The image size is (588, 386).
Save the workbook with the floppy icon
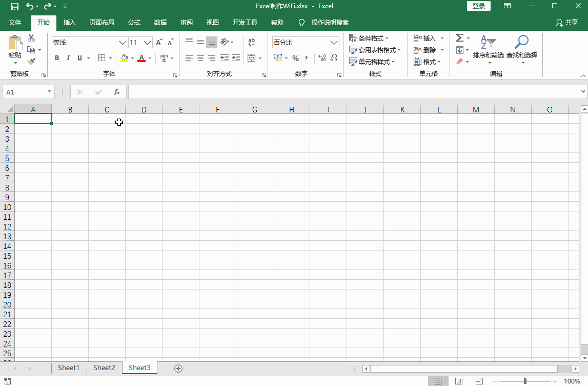(15, 6)
